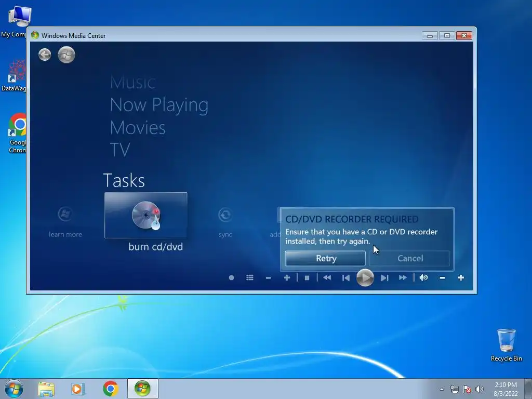This screenshot has width=532, height=399.
Task: Open Google Chrome from the taskbar
Action: (x=110, y=389)
